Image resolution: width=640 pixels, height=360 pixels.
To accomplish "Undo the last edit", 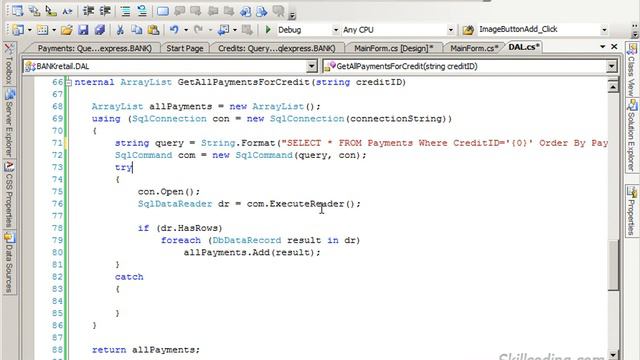I will click(x=174, y=30).
